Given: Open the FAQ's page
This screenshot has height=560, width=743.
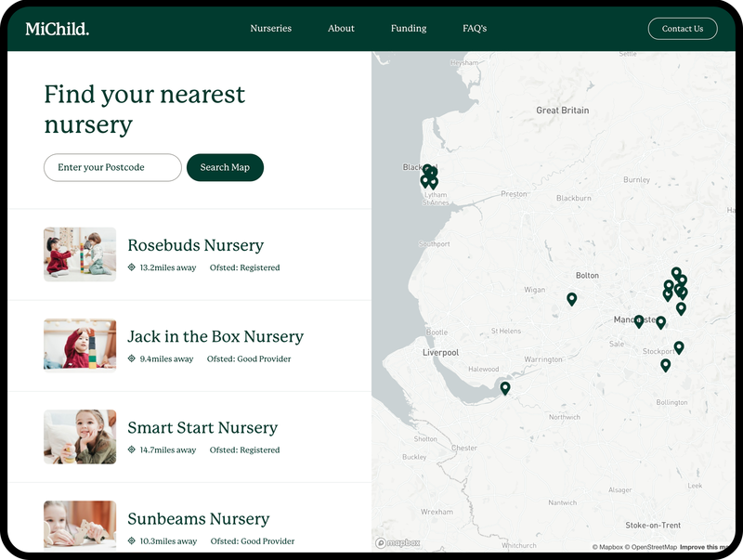Looking at the screenshot, I should [x=475, y=29].
